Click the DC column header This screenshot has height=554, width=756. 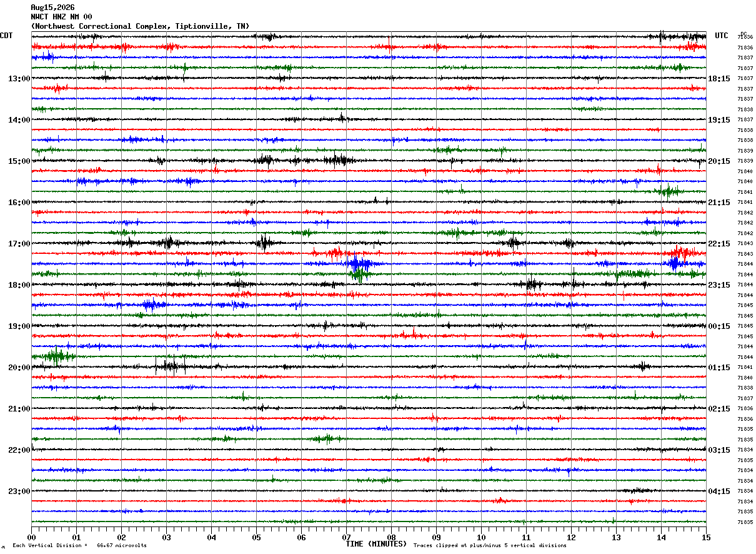click(x=744, y=34)
